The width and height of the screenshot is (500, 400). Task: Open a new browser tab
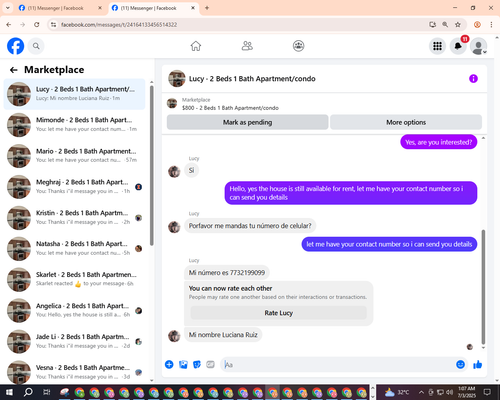click(x=207, y=8)
